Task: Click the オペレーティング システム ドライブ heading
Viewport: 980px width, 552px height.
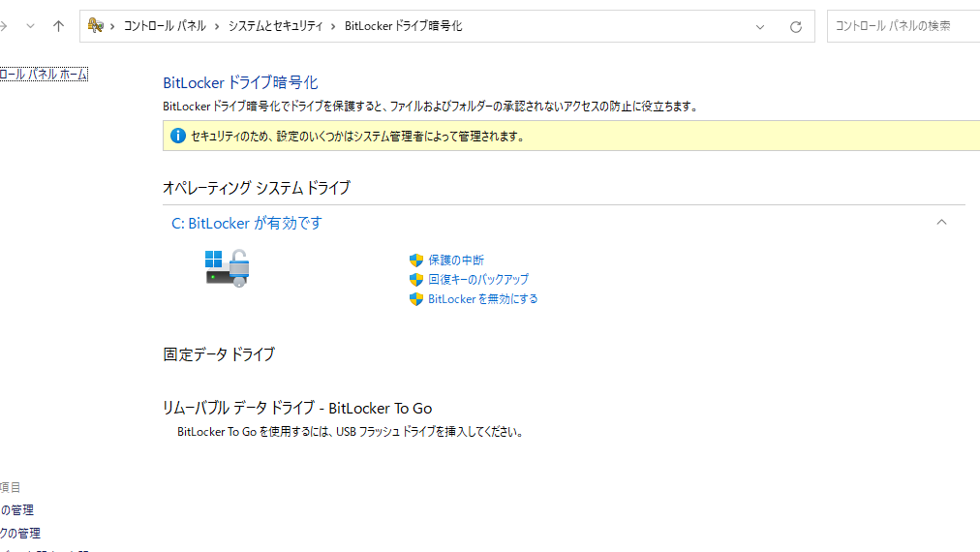Action: [257, 188]
